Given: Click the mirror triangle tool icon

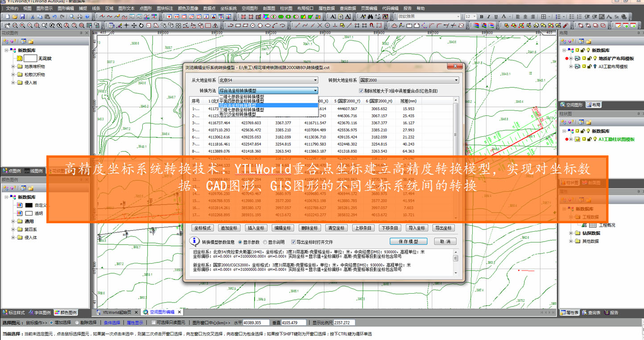Looking at the screenshot, I should 216,25.
